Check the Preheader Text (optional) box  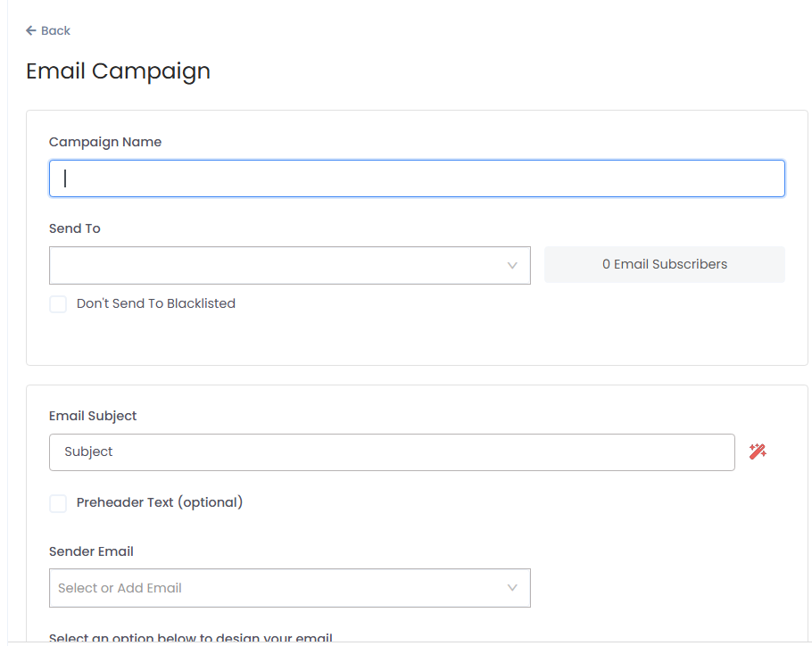pyautogui.click(x=58, y=502)
